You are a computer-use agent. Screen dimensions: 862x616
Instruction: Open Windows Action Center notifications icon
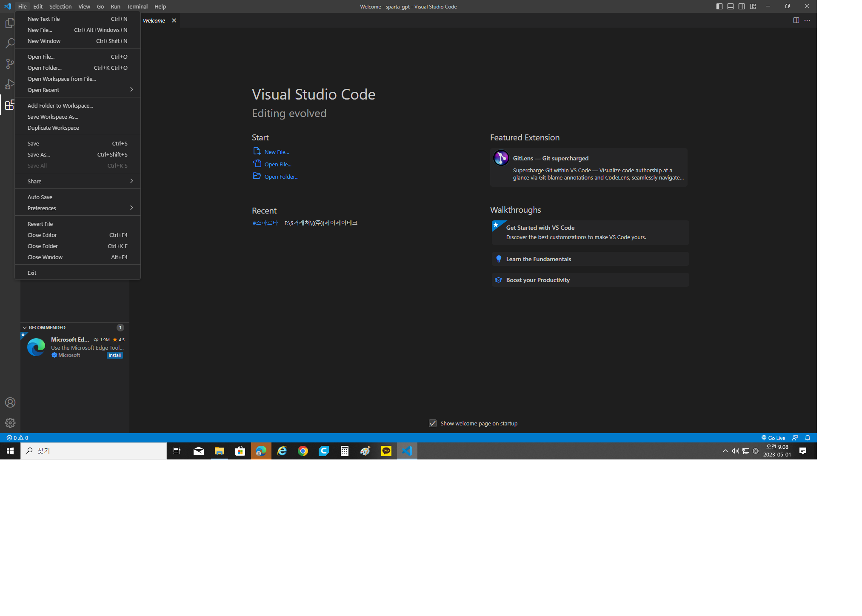click(803, 451)
